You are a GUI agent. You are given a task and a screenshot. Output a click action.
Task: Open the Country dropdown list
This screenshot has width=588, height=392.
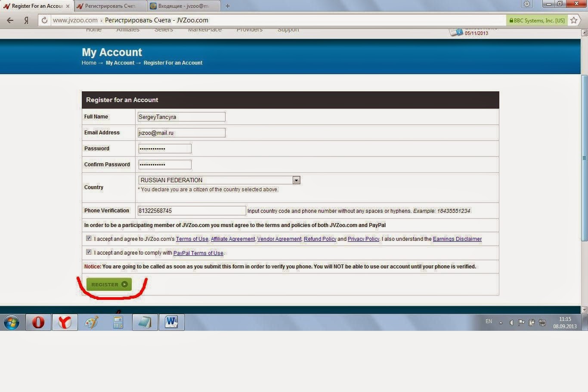point(219,180)
